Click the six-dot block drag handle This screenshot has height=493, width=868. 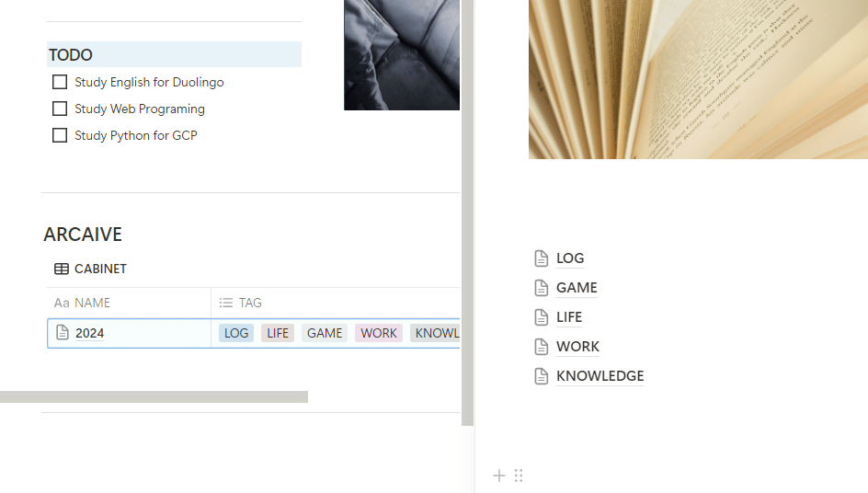(519, 476)
